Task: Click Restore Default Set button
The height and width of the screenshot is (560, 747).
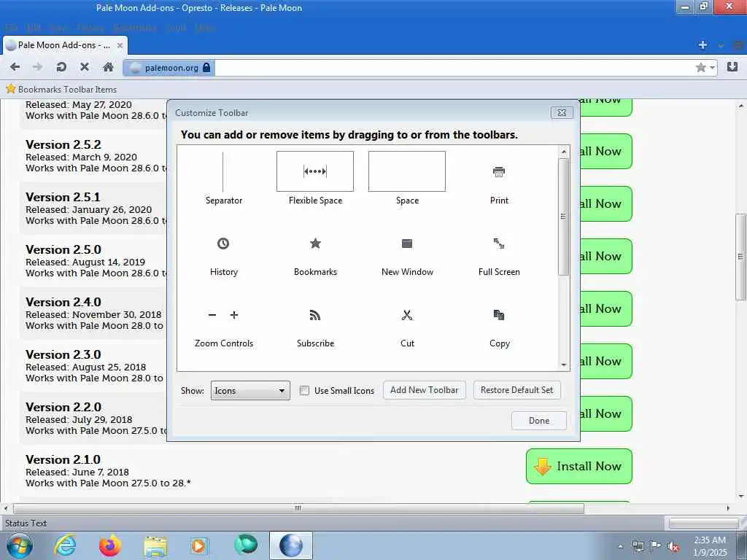Action: point(516,390)
